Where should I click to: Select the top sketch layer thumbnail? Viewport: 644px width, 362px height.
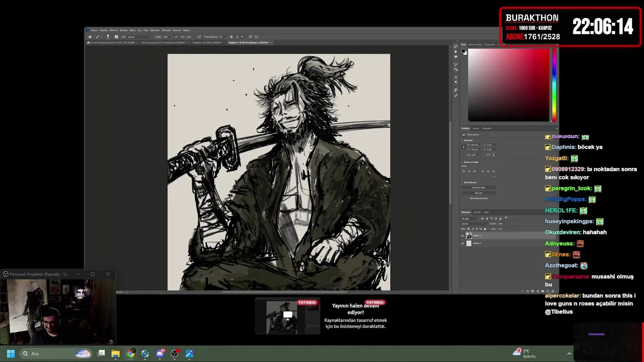pos(469,235)
